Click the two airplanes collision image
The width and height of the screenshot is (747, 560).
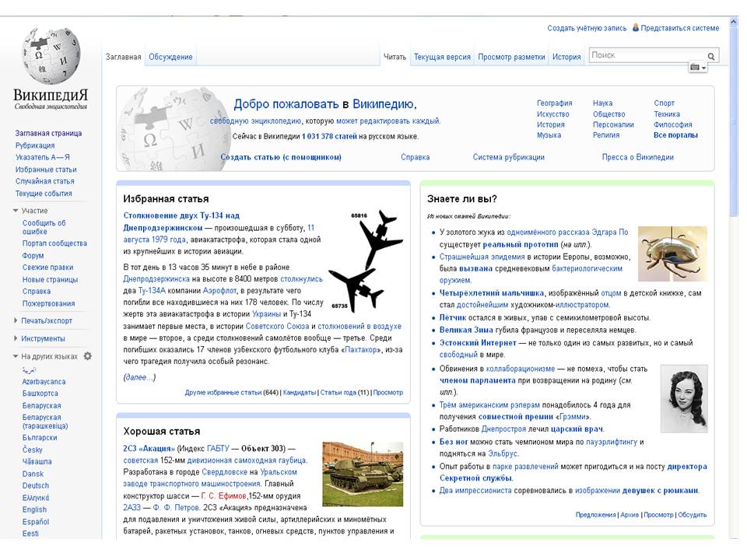pos(366,261)
